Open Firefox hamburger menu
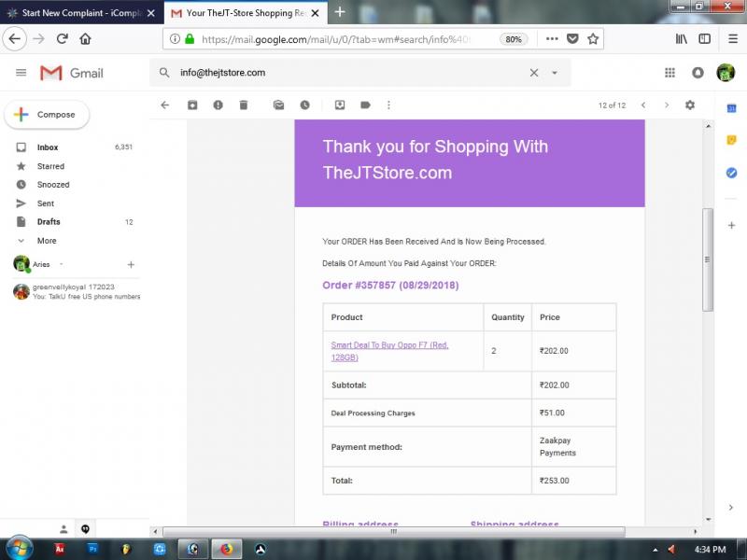This screenshot has height=560, width=747. 733,39
